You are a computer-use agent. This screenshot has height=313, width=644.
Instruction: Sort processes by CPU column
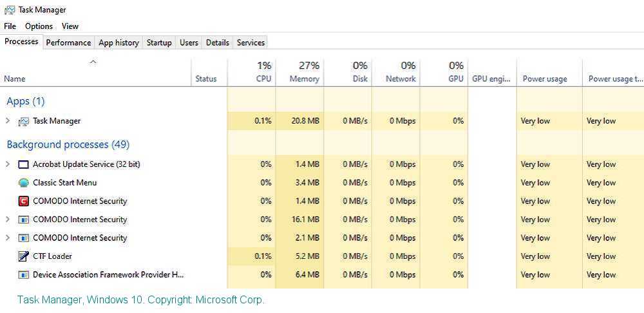(x=251, y=73)
